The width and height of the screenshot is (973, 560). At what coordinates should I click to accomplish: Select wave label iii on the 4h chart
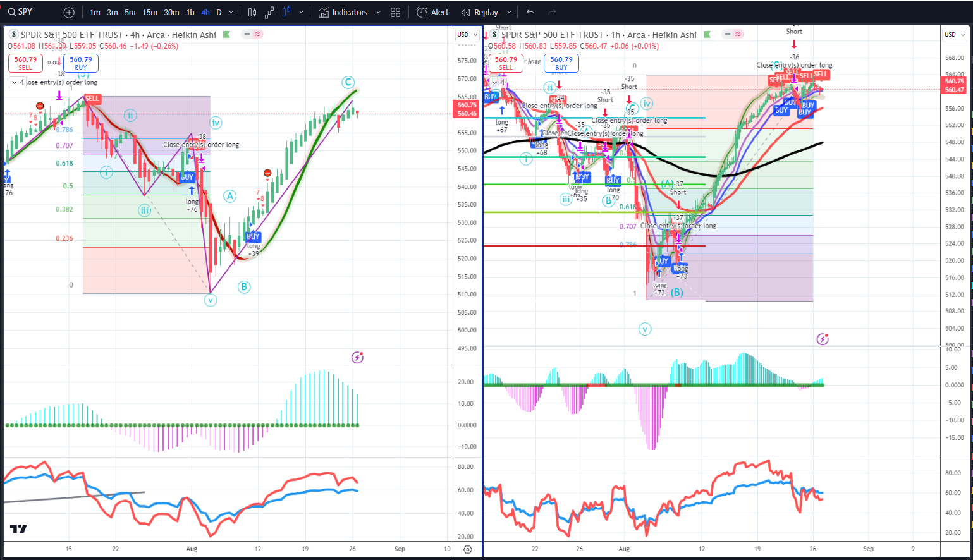(145, 210)
